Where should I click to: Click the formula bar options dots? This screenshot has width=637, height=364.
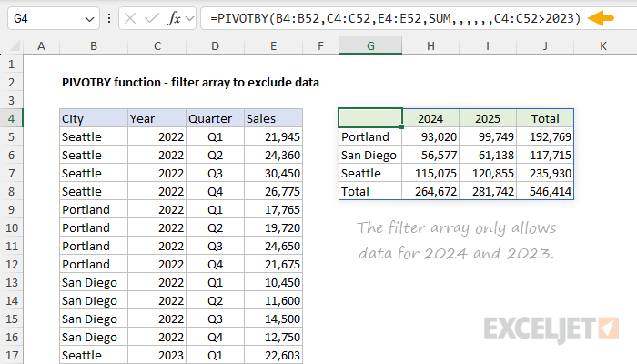pyautogui.click(x=109, y=19)
